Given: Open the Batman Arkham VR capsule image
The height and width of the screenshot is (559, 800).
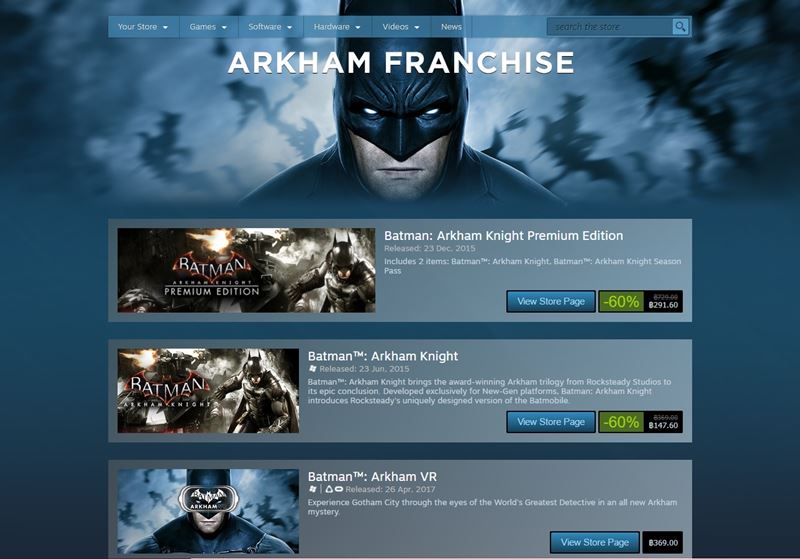Looking at the screenshot, I should [208, 511].
